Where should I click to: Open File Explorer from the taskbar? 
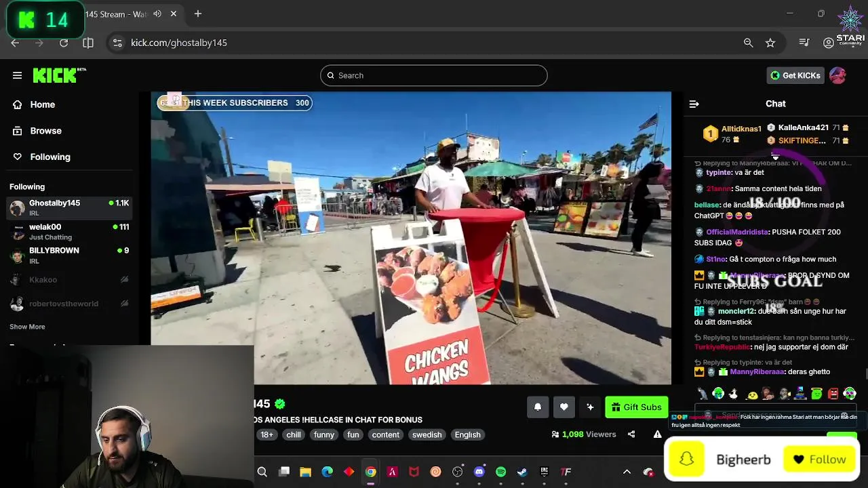(306, 472)
